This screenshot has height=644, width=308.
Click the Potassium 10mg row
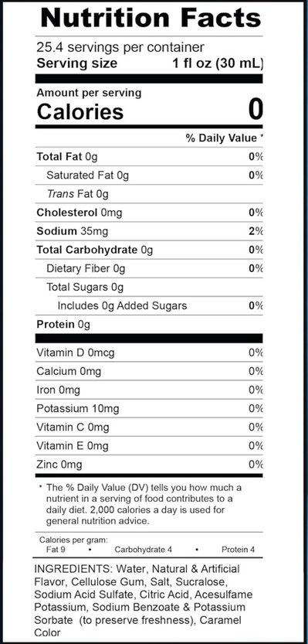[149, 409]
